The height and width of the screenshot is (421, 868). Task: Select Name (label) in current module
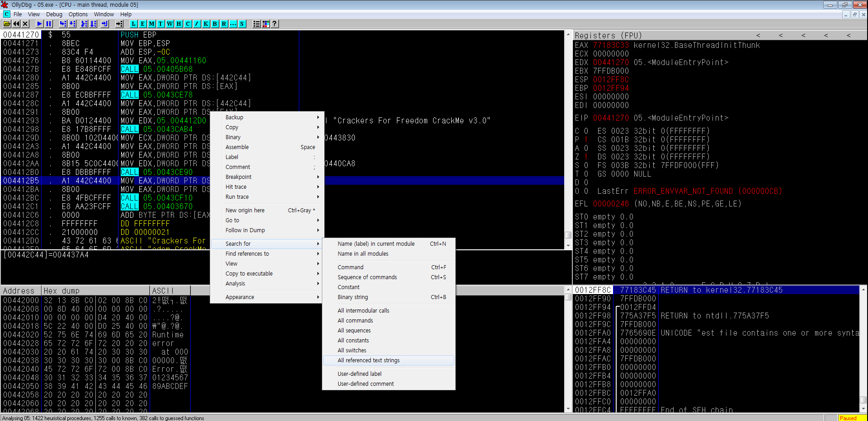[x=389, y=244]
